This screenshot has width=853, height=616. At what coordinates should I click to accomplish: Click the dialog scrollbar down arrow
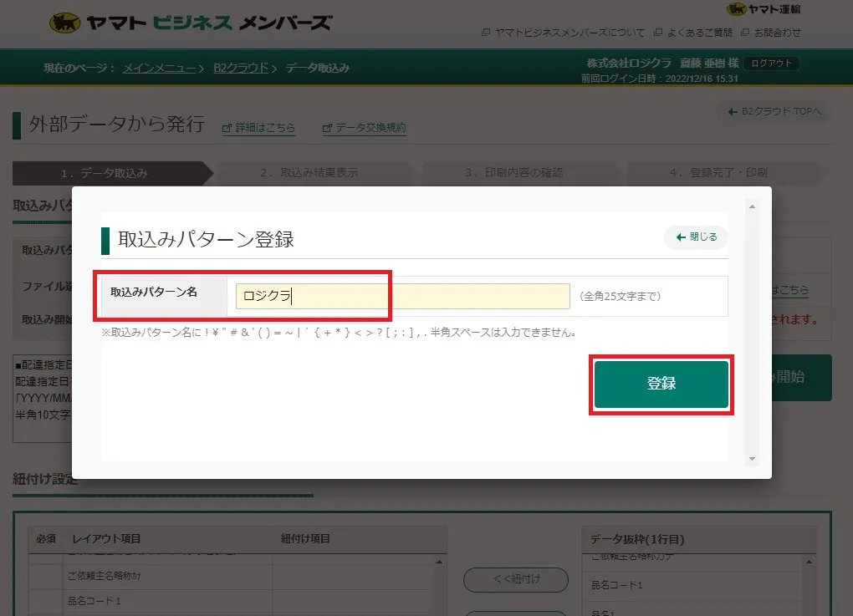click(752, 459)
